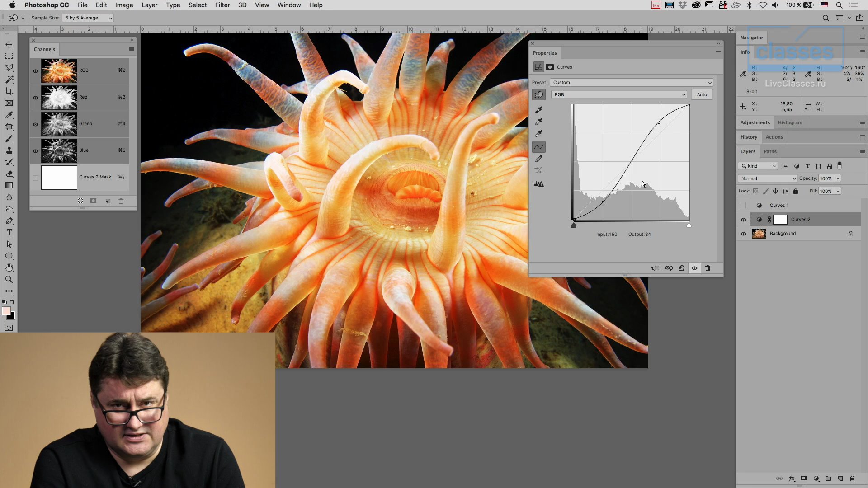Hide the Green channel
Screen dimensions: 868x488
point(35,124)
